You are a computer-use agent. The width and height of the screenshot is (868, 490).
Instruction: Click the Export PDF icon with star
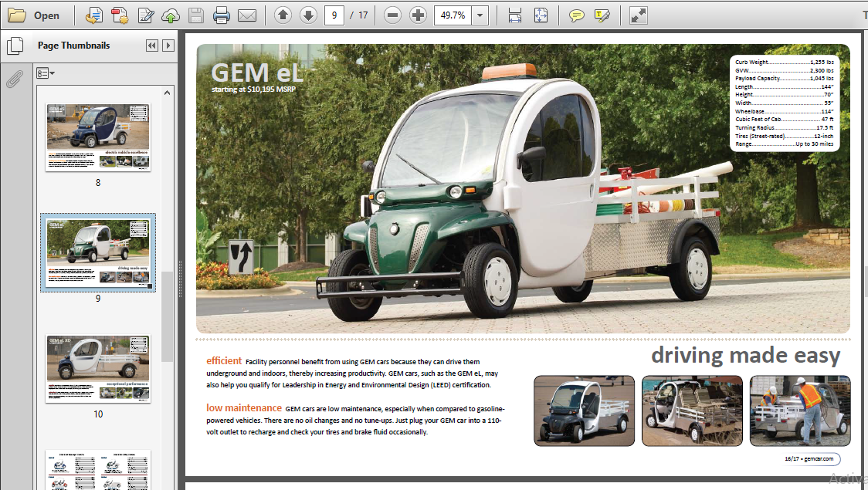click(x=120, y=15)
